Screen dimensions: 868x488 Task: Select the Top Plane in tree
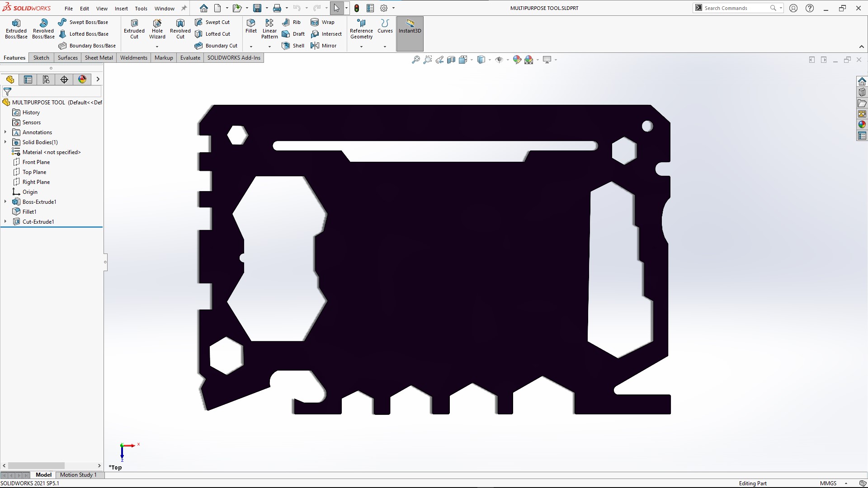coord(34,172)
